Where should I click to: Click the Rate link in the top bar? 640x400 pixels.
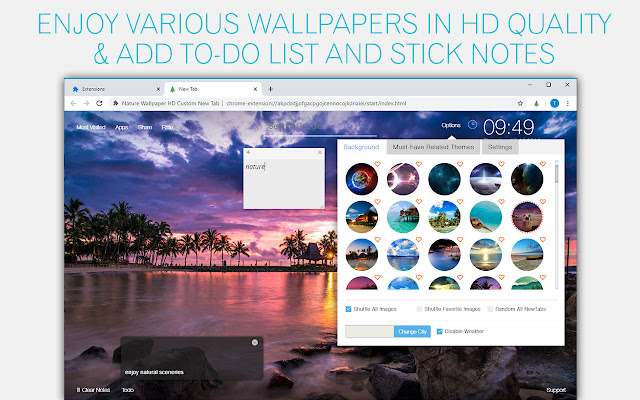167,127
